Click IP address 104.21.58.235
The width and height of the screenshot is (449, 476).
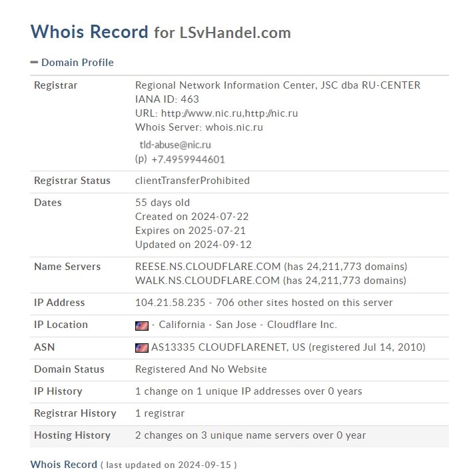pyautogui.click(x=170, y=303)
